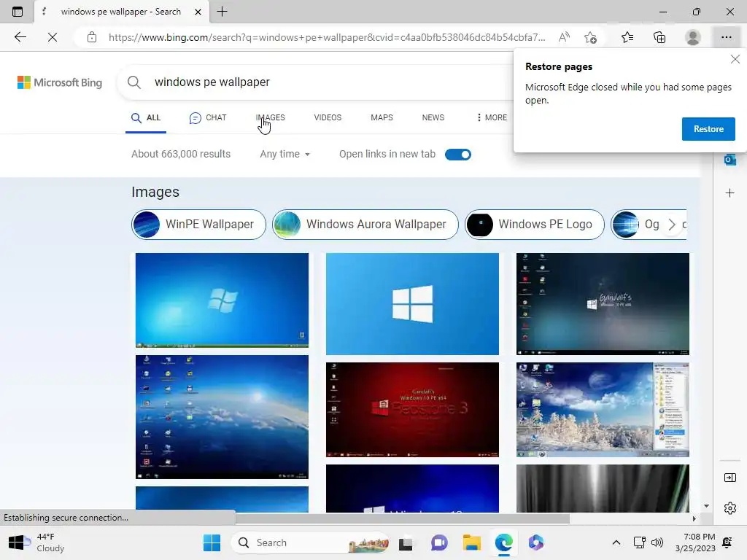Screen dimensions: 747x560
Task: Open the Images section heading
Action: pos(155,192)
